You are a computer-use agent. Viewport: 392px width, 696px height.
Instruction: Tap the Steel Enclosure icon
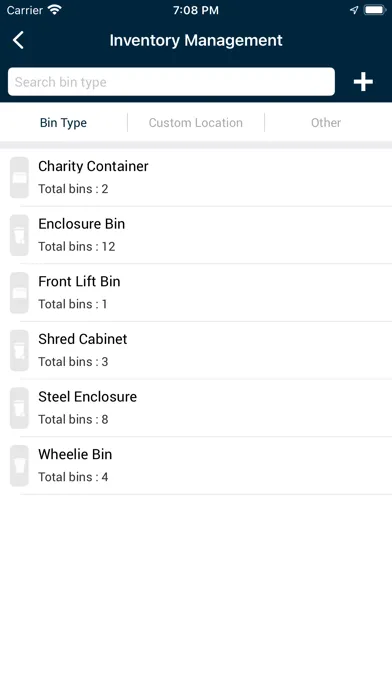tap(19, 408)
